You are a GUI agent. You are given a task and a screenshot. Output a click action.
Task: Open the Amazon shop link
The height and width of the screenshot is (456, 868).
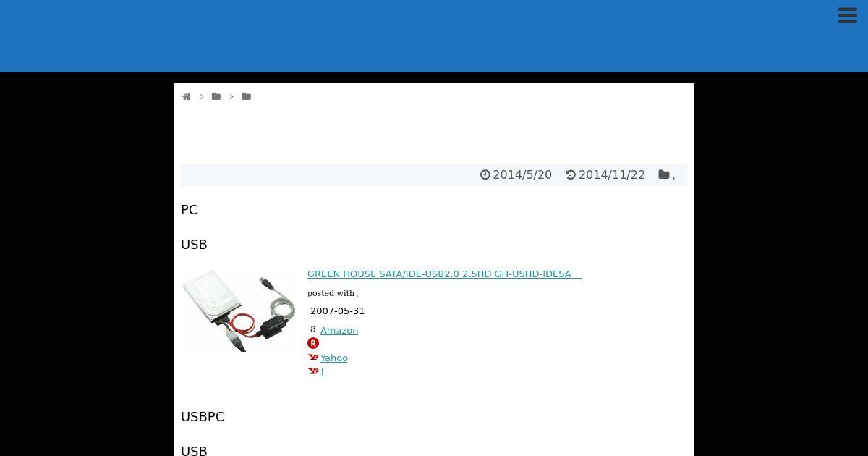(x=339, y=330)
